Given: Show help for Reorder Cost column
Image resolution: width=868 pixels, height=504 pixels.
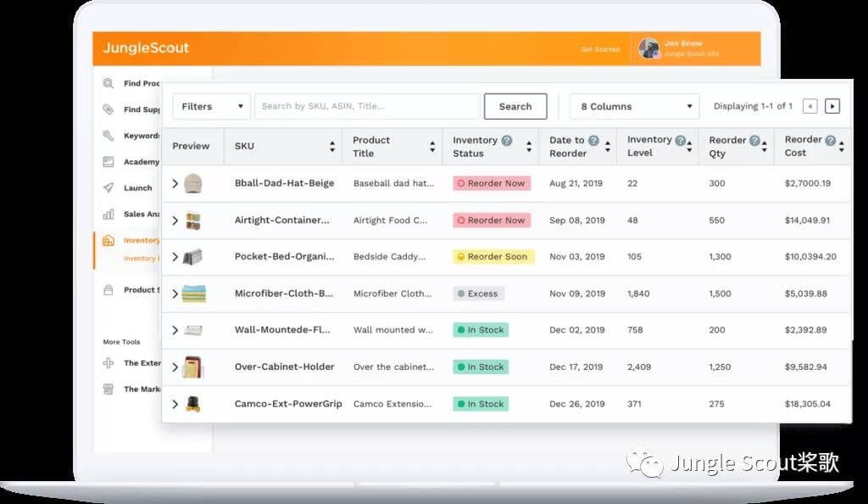Looking at the screenshot, I should click(x=831, y=141).
